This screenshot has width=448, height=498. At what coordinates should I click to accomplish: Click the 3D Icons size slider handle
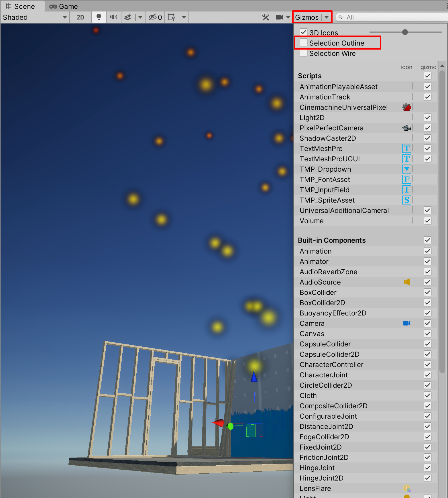pos(405,32)
